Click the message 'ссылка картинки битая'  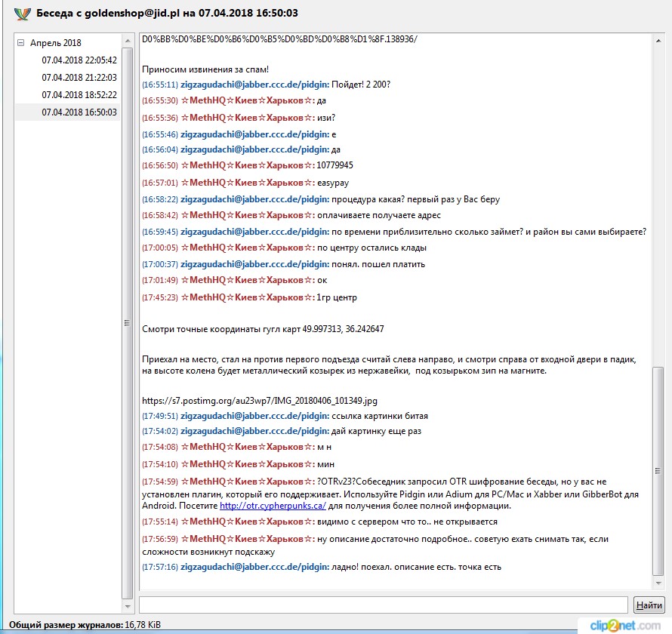380,417
